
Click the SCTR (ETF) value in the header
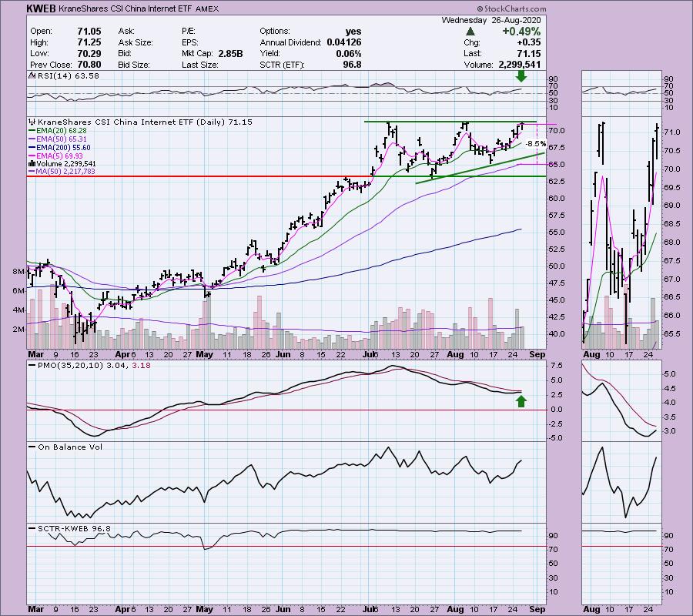coord(352,65)
